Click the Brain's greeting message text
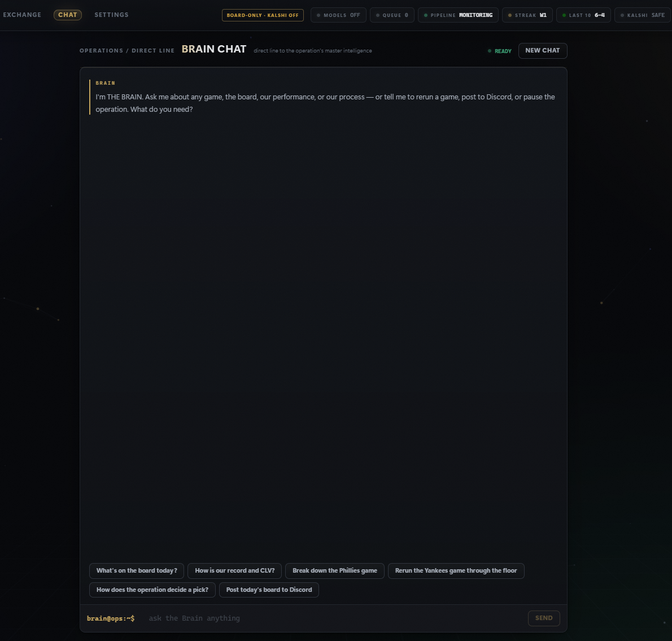The height and width of the screenshot is (641, 672). 325,103
